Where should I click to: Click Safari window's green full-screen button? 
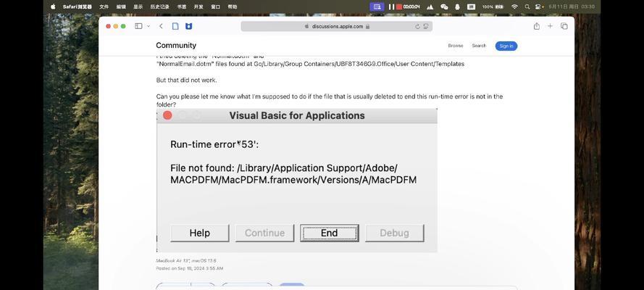pyautogui.click(x=123, y=26)
